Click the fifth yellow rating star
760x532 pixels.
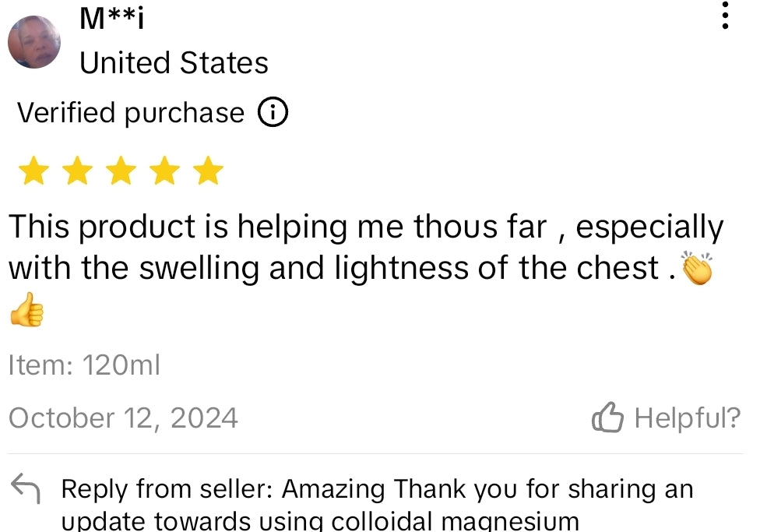[208, 171]
